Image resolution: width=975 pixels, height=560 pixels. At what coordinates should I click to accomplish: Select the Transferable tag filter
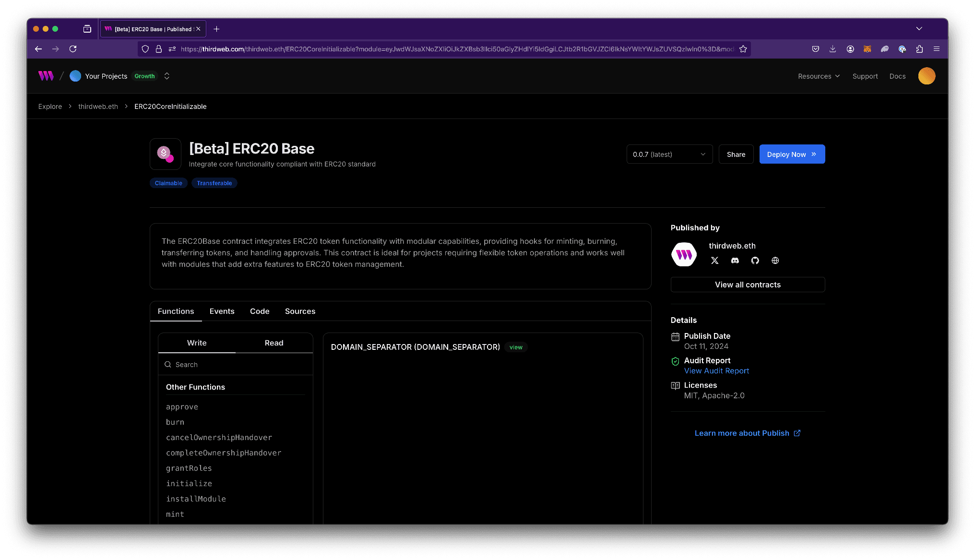[214, 183]
